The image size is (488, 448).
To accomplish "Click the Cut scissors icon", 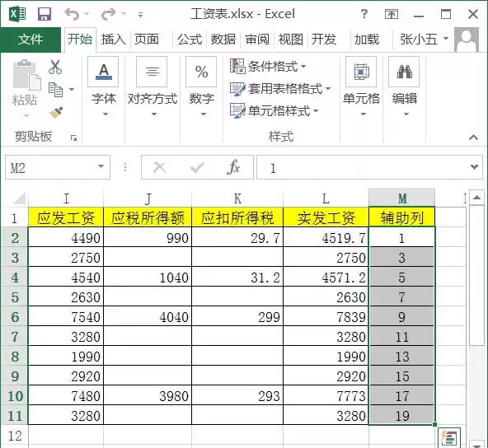I will 55,67.
